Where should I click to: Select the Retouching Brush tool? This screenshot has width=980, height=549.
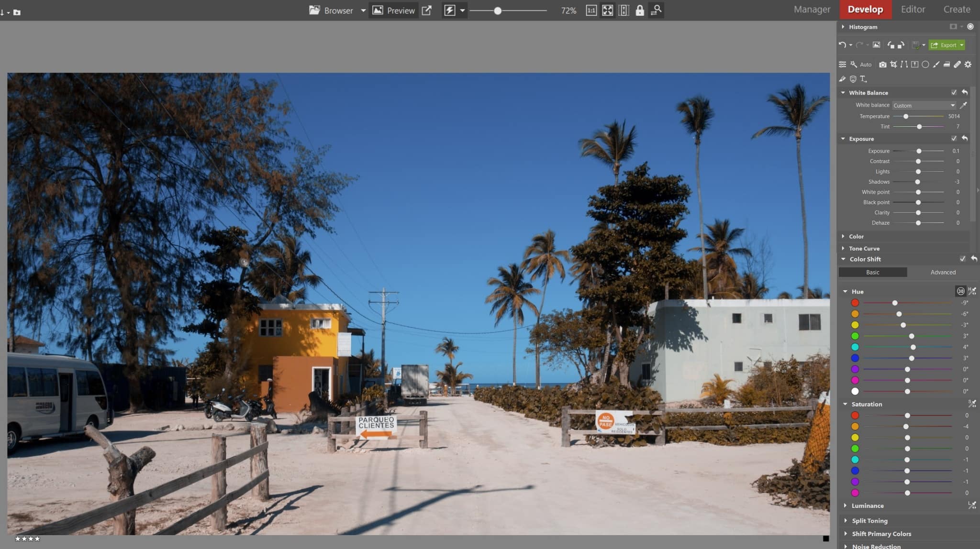(x=957, y=65)
